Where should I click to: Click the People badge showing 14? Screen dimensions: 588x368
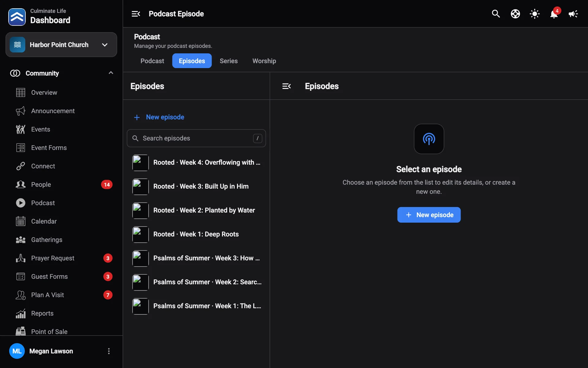click(x=107, y=185)
